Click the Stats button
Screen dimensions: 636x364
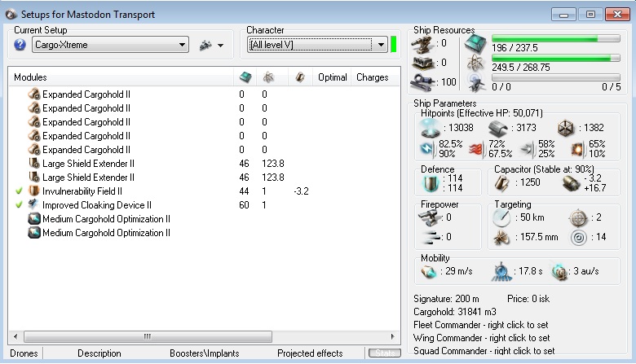point(385,353)
